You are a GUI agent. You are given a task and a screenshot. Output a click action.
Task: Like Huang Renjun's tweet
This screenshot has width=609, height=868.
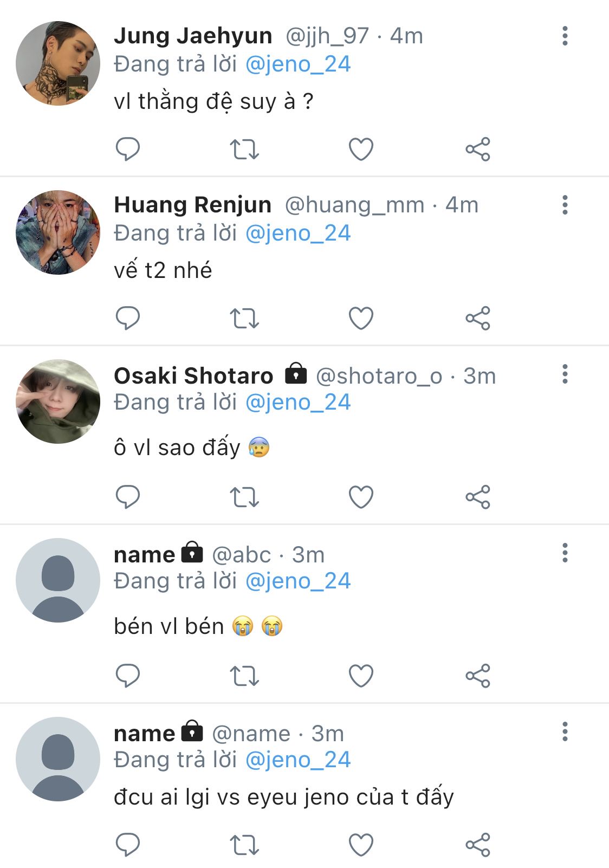pyautogui.click(x=361, y=318)
